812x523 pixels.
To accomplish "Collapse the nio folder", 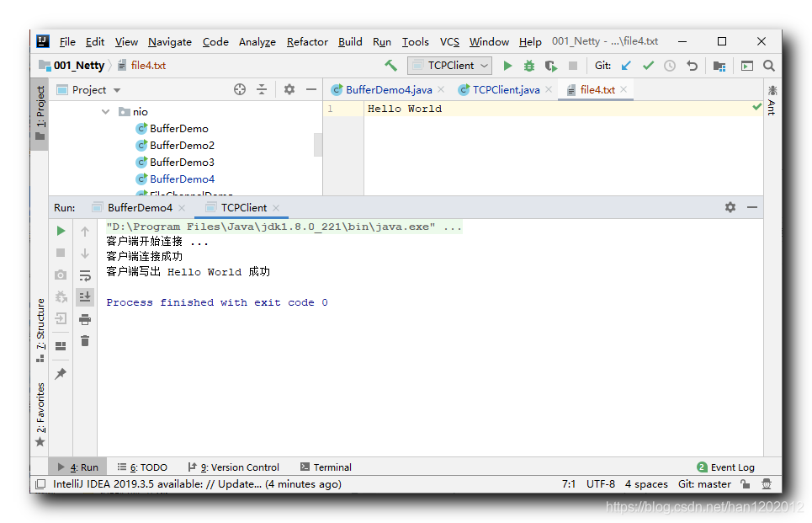I will (x=106, y=111).
